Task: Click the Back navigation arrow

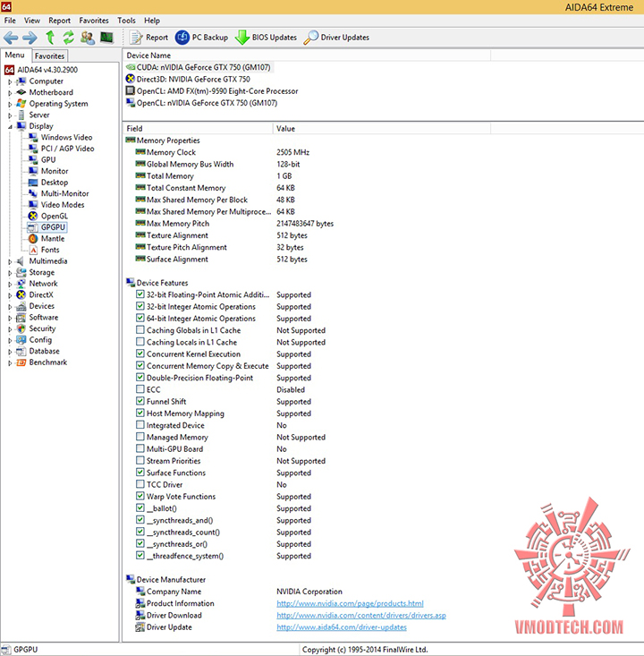Action: coord(11,38)
